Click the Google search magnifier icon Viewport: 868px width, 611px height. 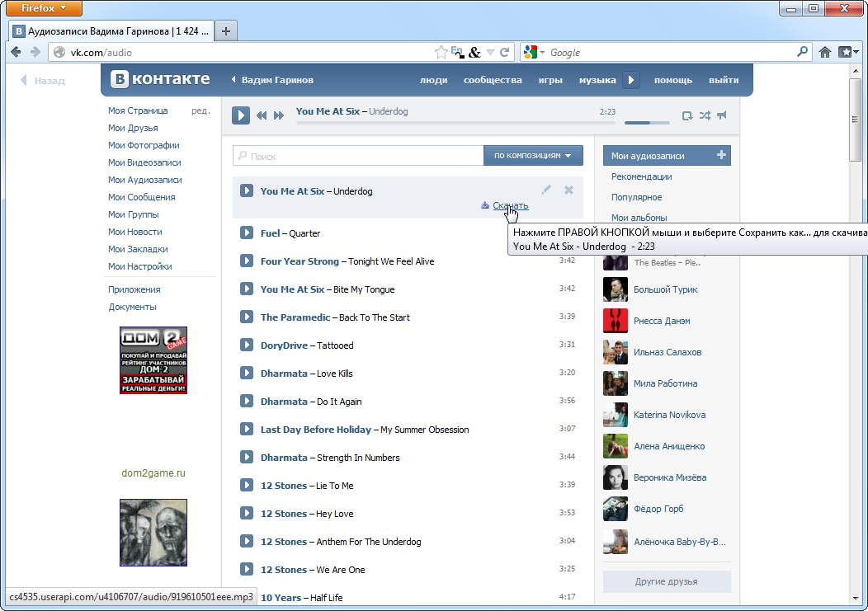[802, 51]
